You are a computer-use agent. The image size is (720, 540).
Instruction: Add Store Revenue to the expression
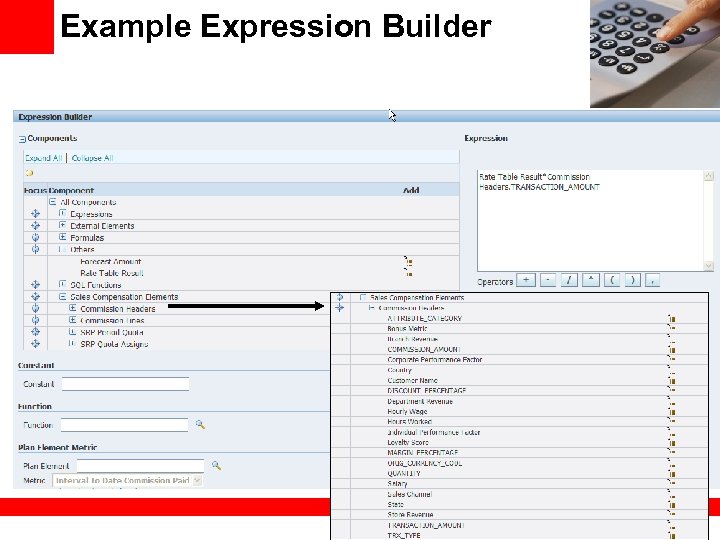coord(672,514)
